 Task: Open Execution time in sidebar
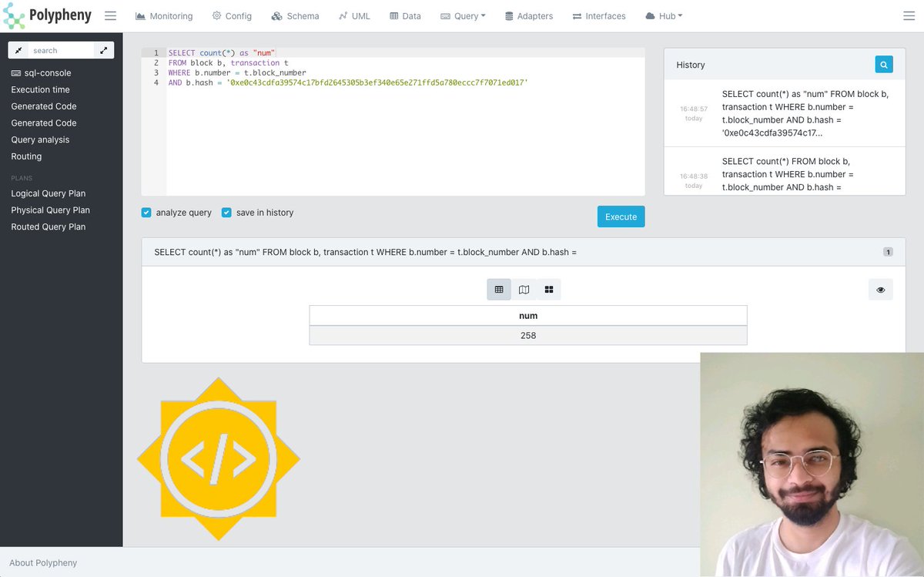coord(40,90)
